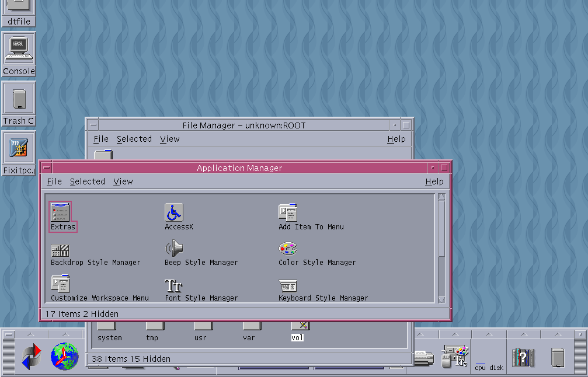Click Application Manager scrollbar down arrow

pos(442,299)
